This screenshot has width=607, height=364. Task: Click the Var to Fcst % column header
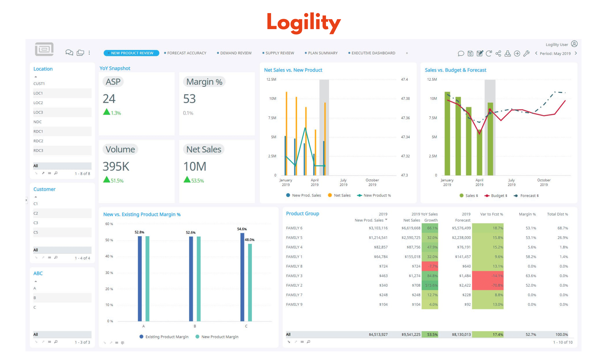(491, 214)
